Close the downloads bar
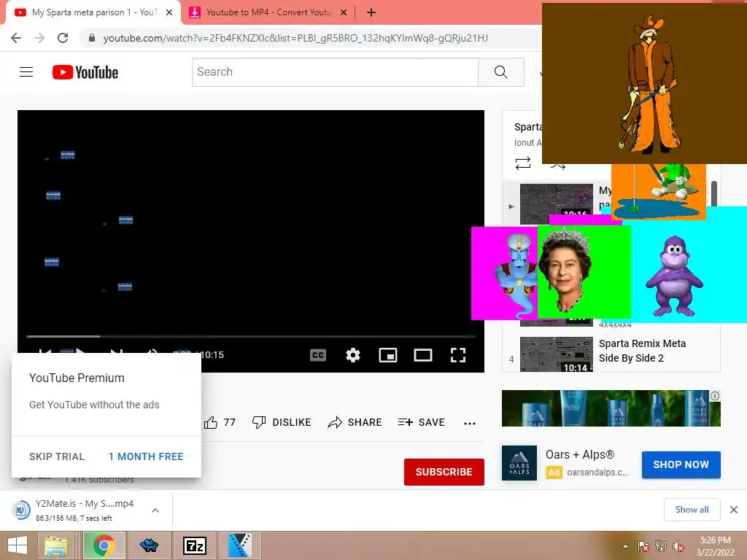 734,510
